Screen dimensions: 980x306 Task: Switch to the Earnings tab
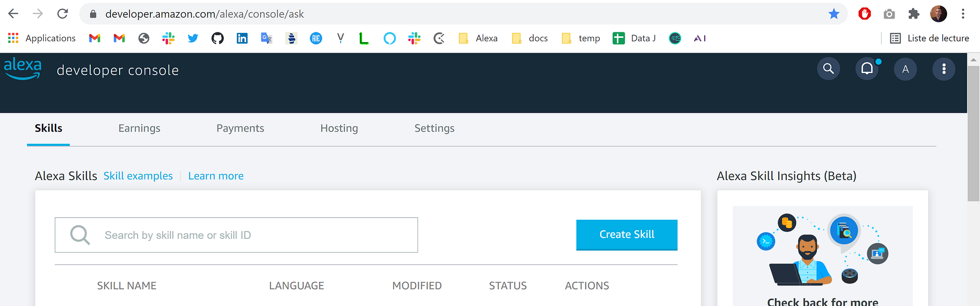(139, 128)
